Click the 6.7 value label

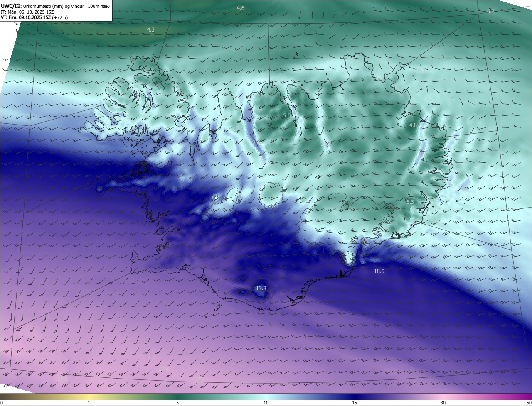[491, 12]
